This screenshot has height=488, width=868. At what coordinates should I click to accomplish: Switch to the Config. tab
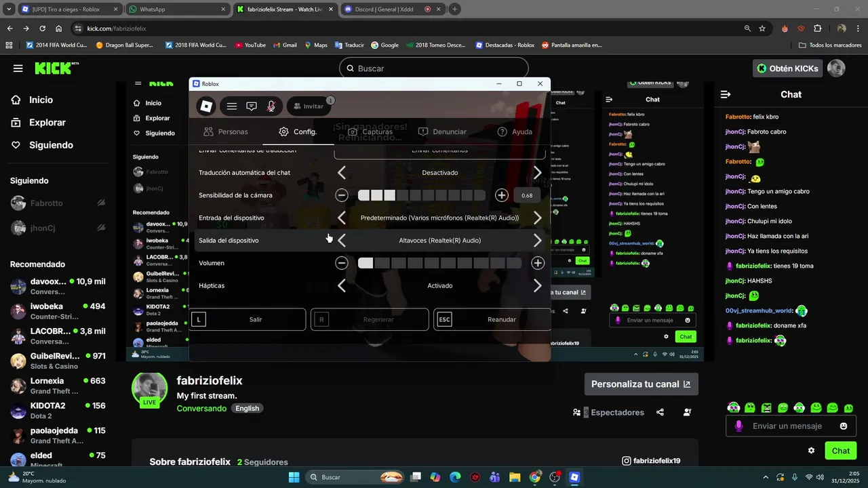298,131
